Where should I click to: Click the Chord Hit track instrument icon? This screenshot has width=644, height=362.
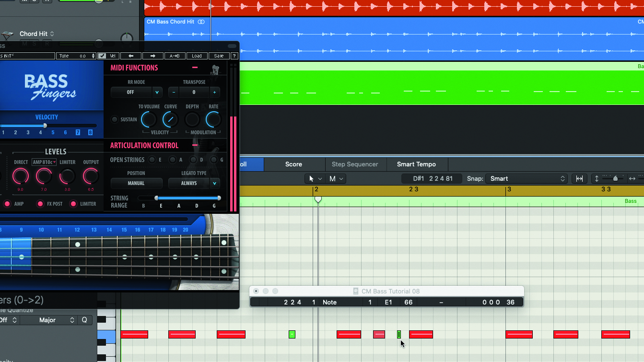coord(8,35)
